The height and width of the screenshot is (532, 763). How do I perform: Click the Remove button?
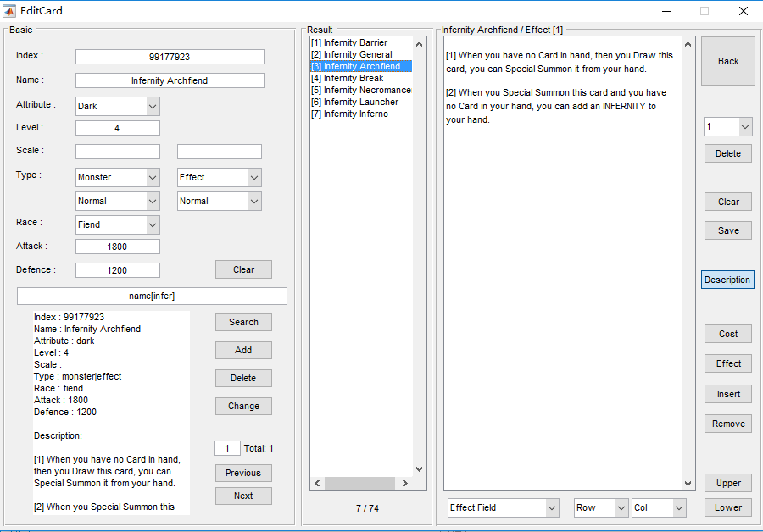728,424
